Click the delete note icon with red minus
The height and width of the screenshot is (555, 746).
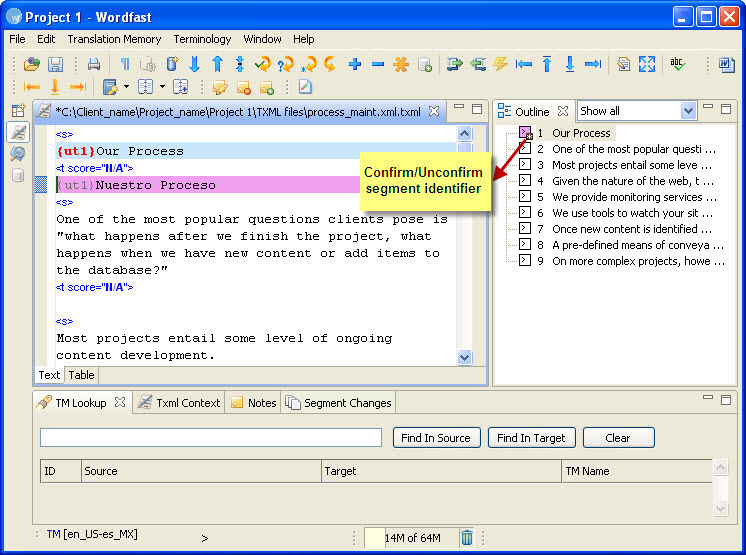(x=243, y=87)
